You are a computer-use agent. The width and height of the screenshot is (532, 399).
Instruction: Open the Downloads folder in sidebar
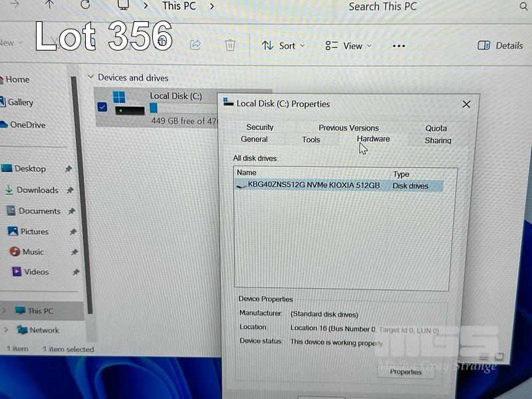pos(37,190)
